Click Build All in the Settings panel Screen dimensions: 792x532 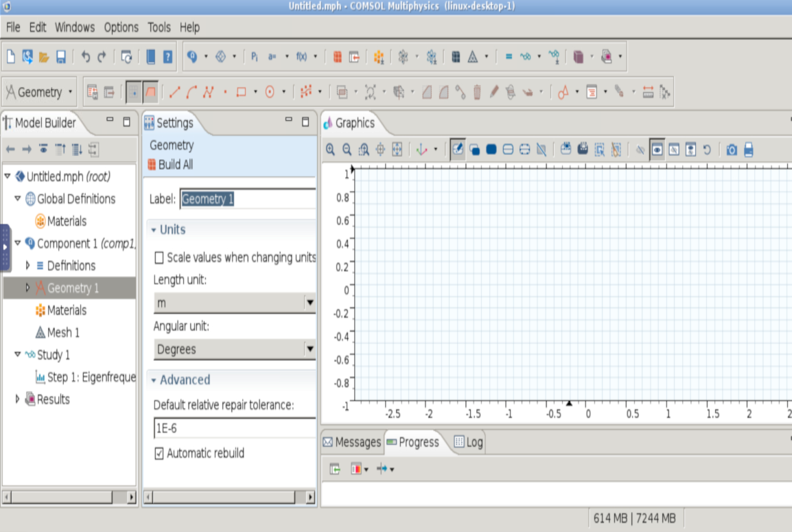click(x=170, y=165)
